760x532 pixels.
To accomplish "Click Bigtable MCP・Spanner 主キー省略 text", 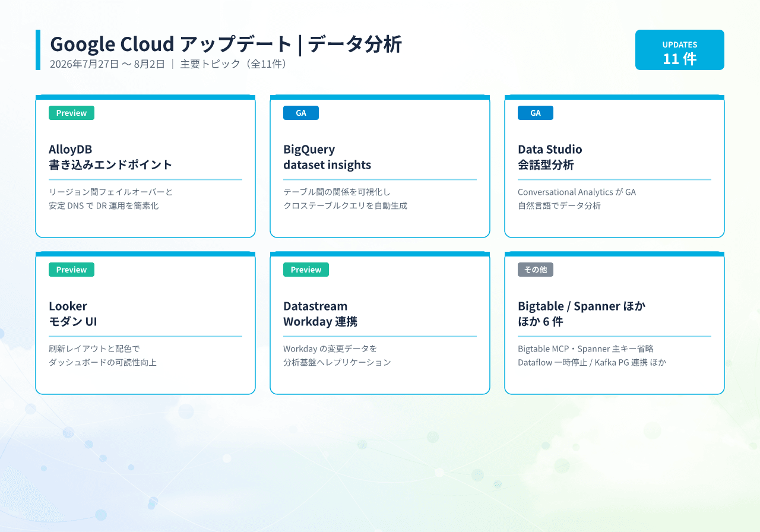I will pyautogui.click(x=585, y=349).
